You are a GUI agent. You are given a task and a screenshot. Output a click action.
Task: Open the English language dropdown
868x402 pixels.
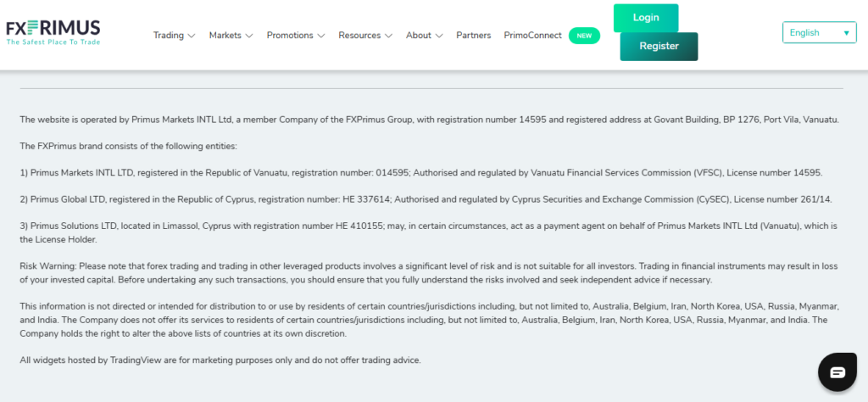(x=820, y=33)
